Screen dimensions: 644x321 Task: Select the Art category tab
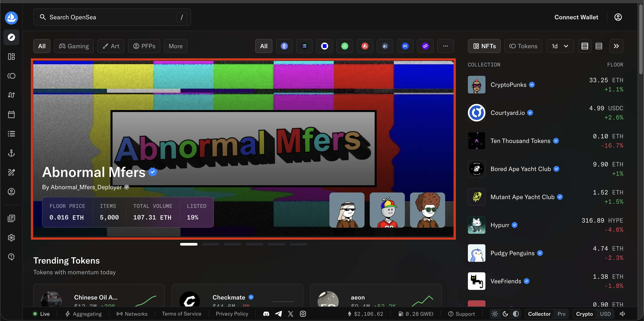pos(111,46)
